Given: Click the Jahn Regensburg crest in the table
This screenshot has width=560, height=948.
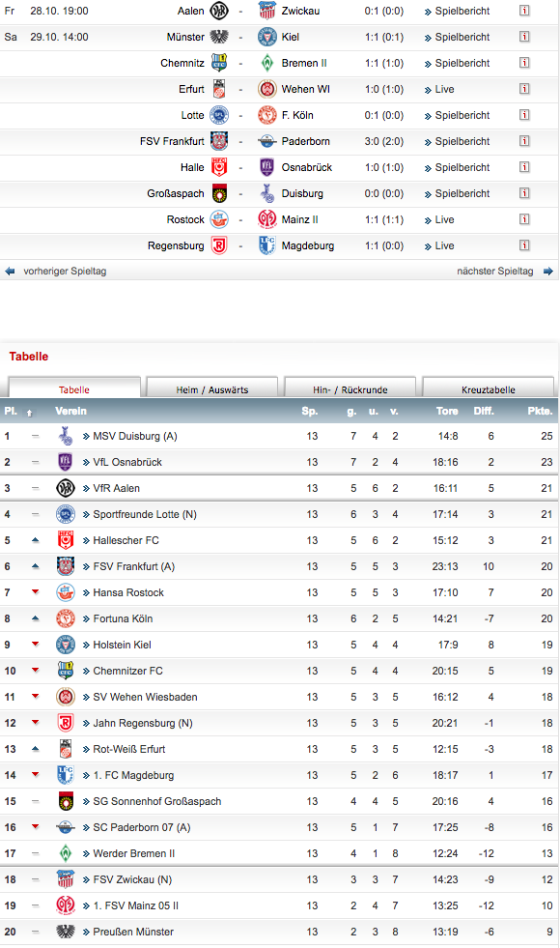Looking at the screenshot, I should 66,723.
